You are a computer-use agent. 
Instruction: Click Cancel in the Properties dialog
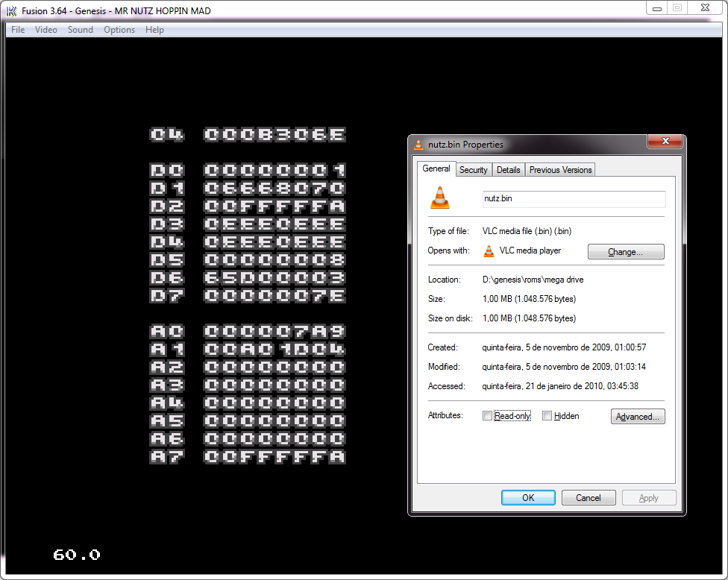pos(589,497)
